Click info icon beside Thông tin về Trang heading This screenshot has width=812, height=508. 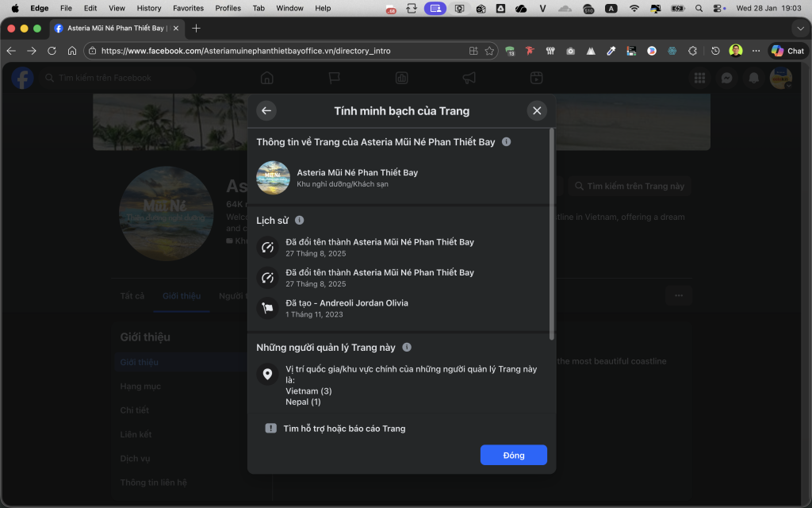(507, 142)
